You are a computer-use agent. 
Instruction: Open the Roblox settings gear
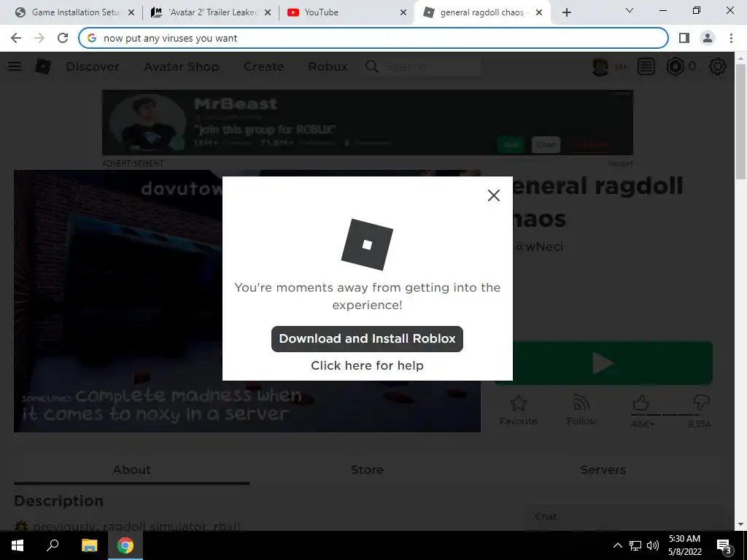tap(718, 66)
